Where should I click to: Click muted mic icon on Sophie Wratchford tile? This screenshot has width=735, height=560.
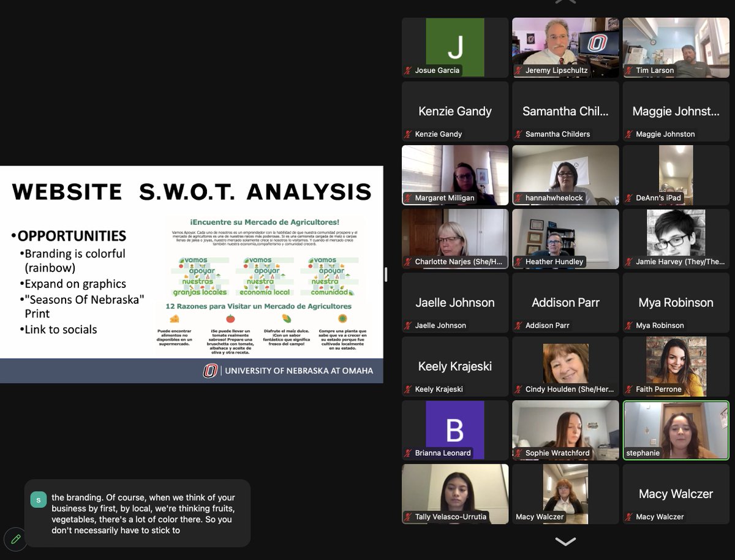518,453
